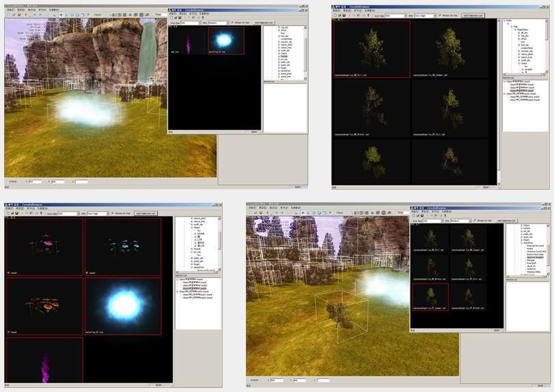The height and width of the screenshot is (392, 554).
Task: Select the move tool in the waterfall scene editor
Action: [x=61, y=15]
